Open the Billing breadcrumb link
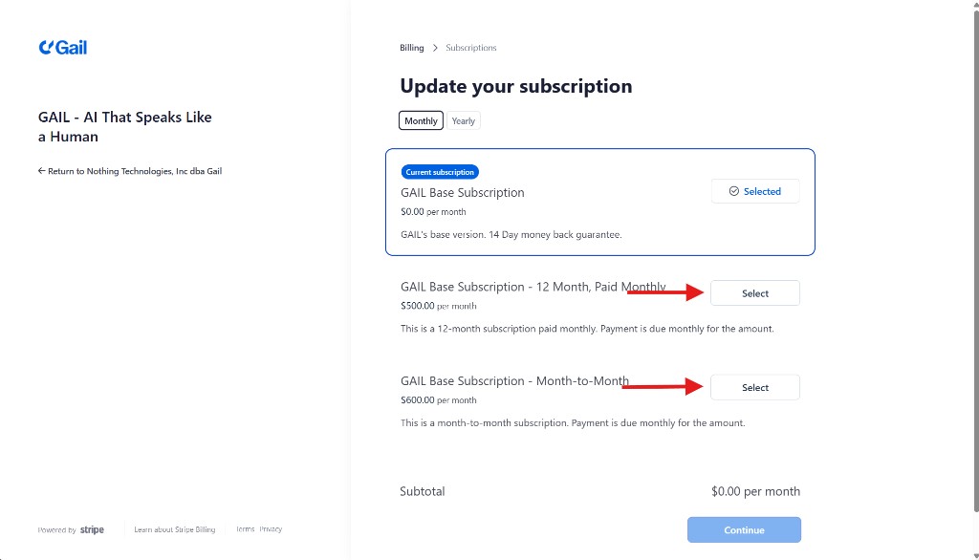 (411, 48)
